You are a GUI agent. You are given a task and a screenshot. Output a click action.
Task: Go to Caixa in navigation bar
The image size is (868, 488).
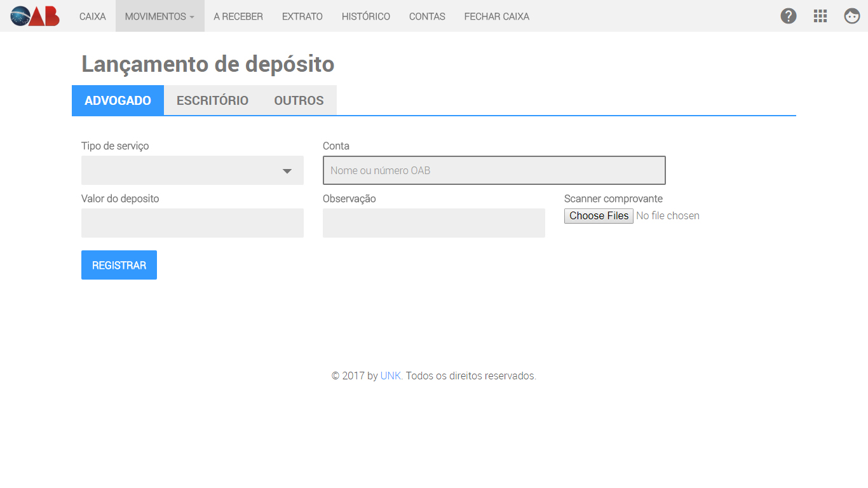point(93,17)
